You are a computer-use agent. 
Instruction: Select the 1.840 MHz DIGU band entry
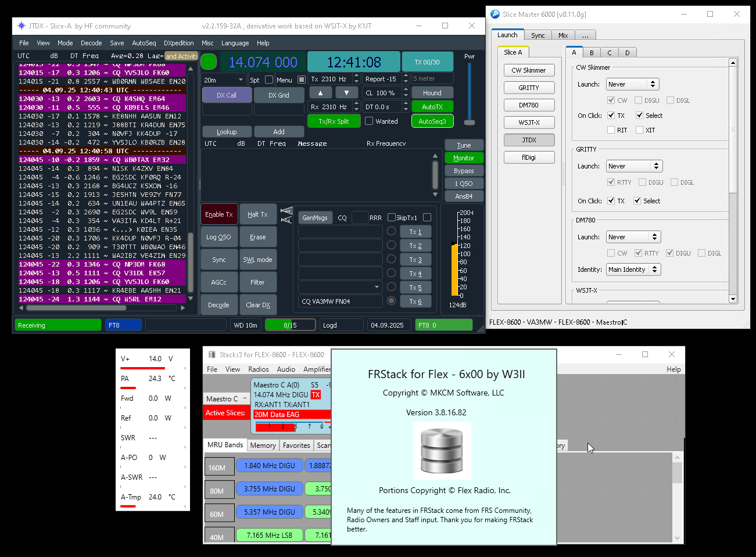tap(270, 465)
